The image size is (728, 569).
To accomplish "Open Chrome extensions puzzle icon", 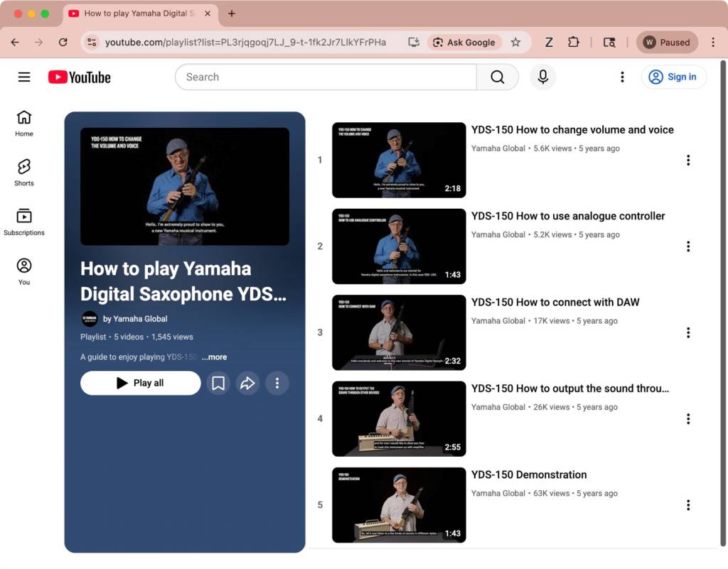I will point(573,42).
